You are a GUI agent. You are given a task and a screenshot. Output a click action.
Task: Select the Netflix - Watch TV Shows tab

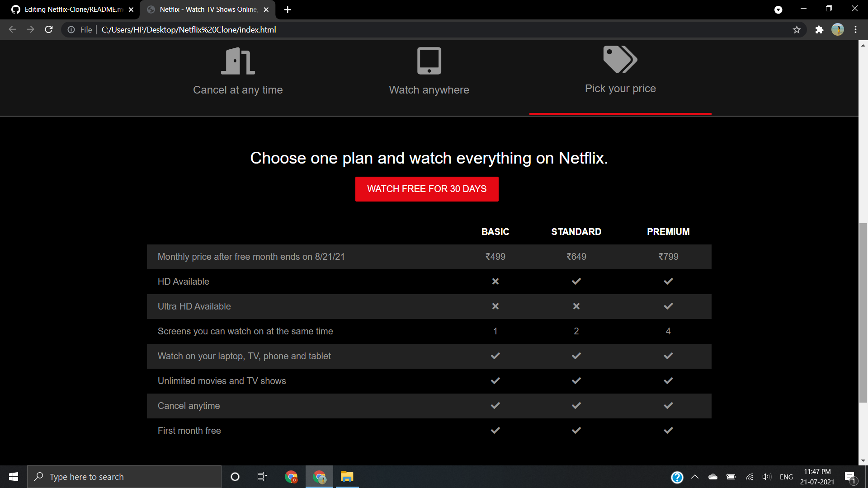206,9
